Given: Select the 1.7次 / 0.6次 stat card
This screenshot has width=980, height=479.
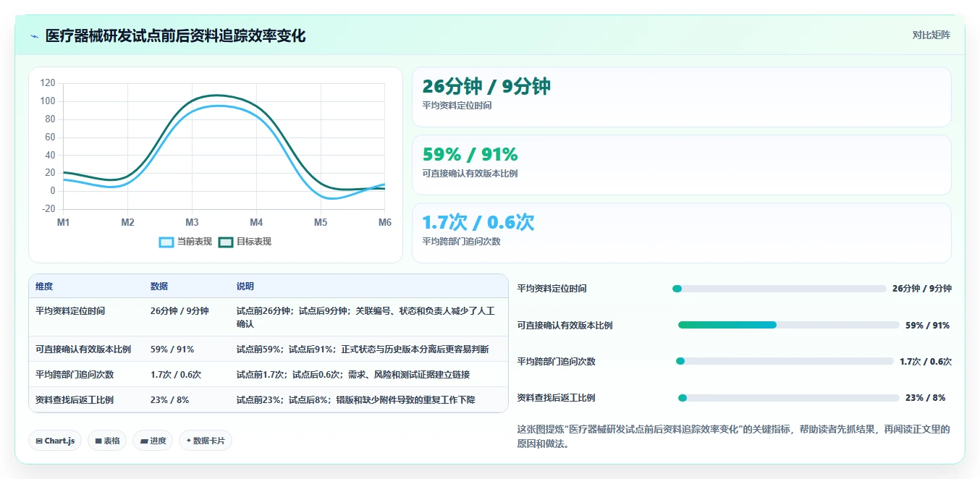Looking at the screenshot, I should click(x=681, y=233).
